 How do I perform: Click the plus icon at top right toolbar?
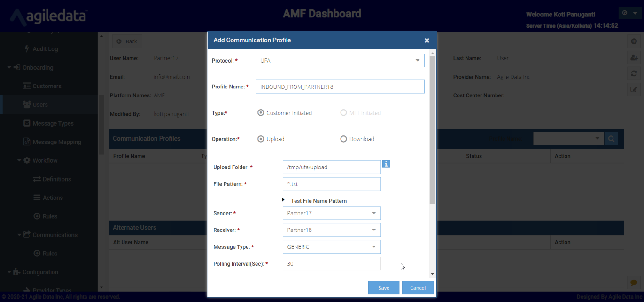click(634, 41)
